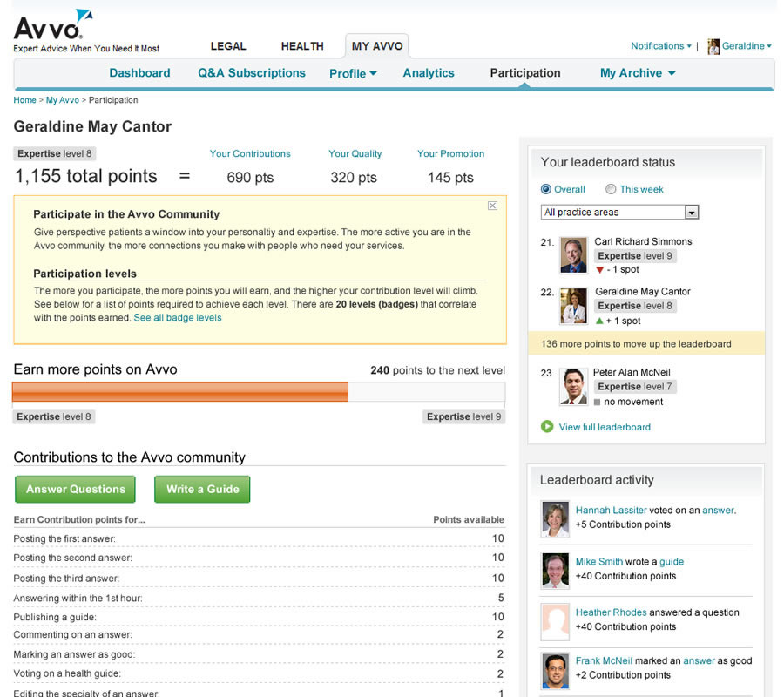Click Expertise level 8 badge under progress bar
The image size is (784, 697).
pos(54,416)
